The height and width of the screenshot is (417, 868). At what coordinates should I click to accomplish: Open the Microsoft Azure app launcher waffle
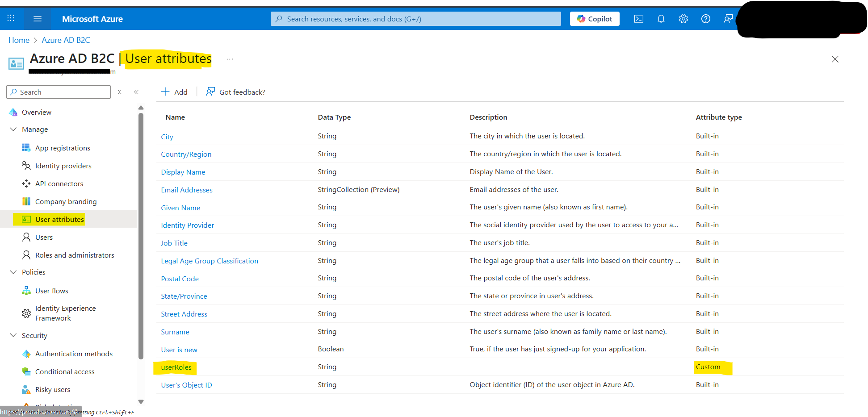[x=11, y=18]
